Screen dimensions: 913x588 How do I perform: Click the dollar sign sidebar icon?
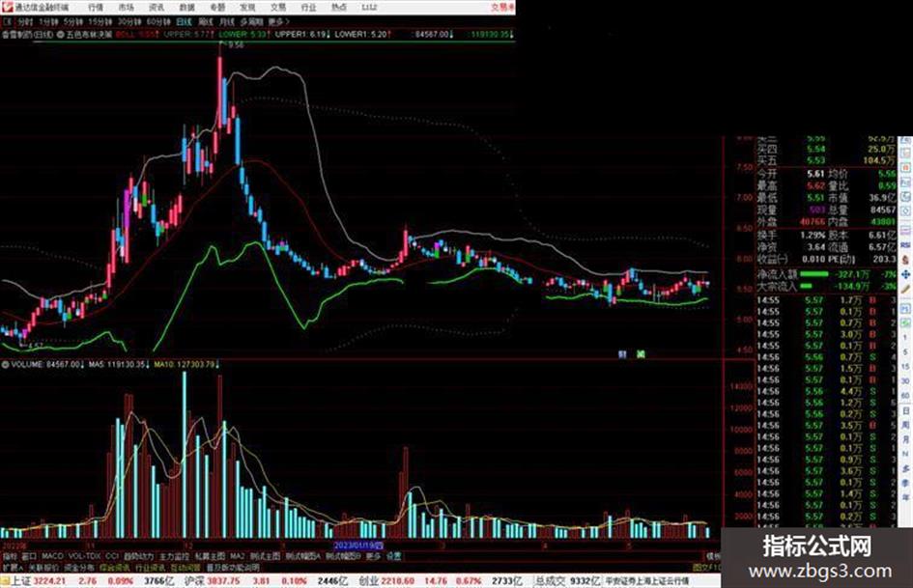[x=905, y=259]
